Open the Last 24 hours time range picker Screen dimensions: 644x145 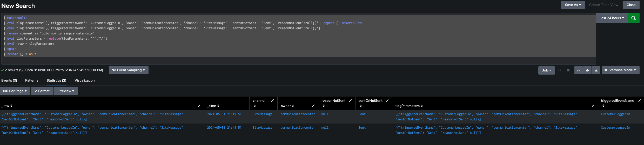(612, 18)
